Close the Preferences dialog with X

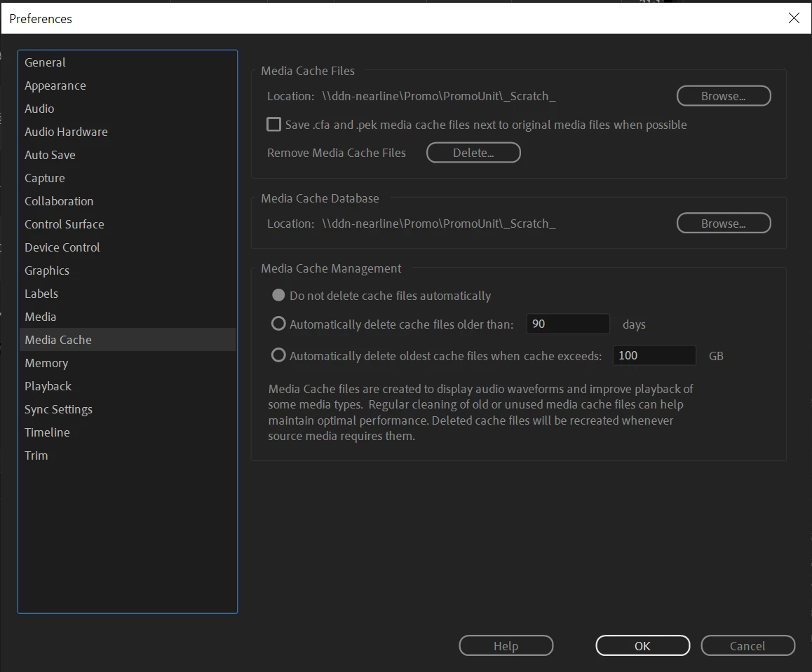click(793, 18)
